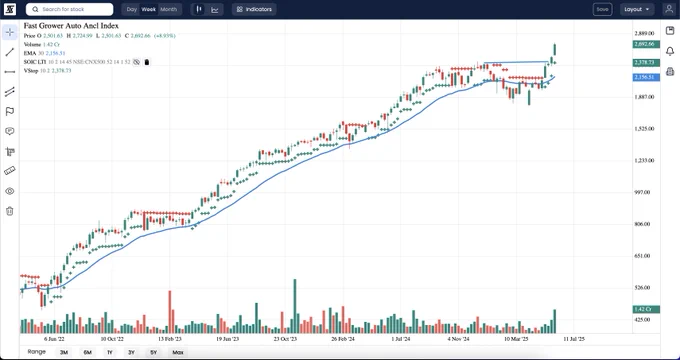Hide the SOIC LTI indicator
Viewport: 680px width, 360px height.
pos(136,62)
